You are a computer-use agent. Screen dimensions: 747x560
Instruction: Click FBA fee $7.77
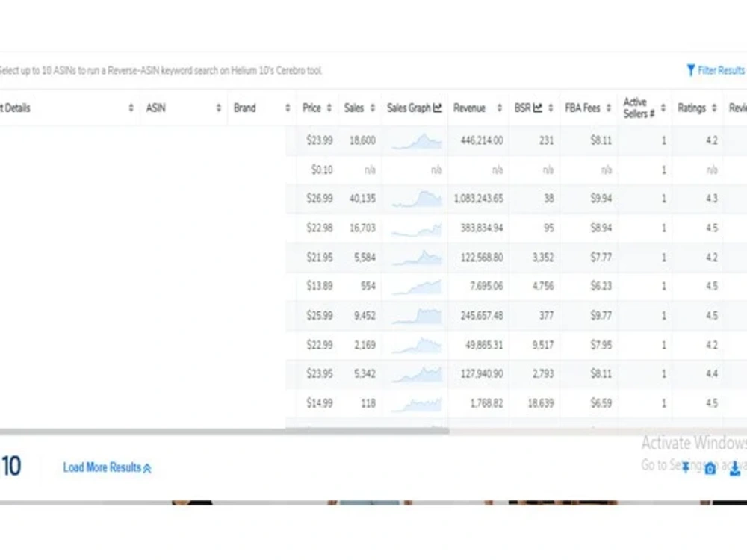(601, 258)
